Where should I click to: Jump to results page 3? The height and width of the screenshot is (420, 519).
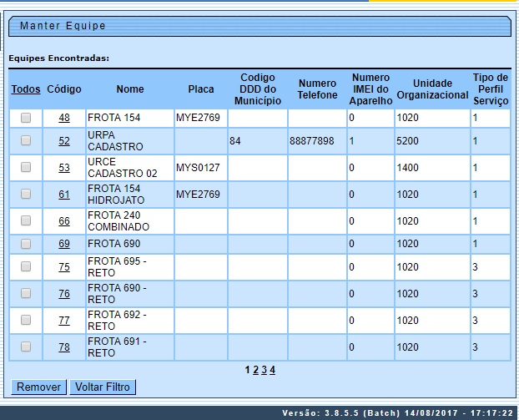pyautogui.click(x=264, y=370)
